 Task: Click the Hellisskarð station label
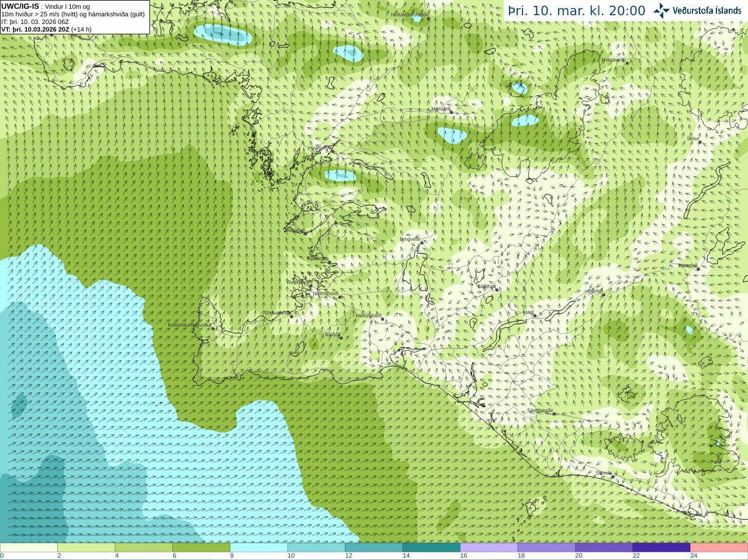(x=368, y=316)
